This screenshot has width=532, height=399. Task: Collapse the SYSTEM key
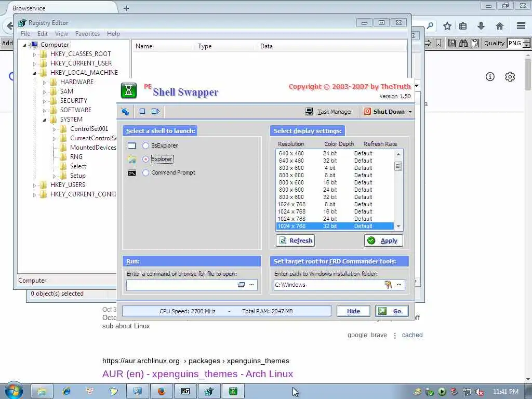pyautogui.click(x=44, y=120)
